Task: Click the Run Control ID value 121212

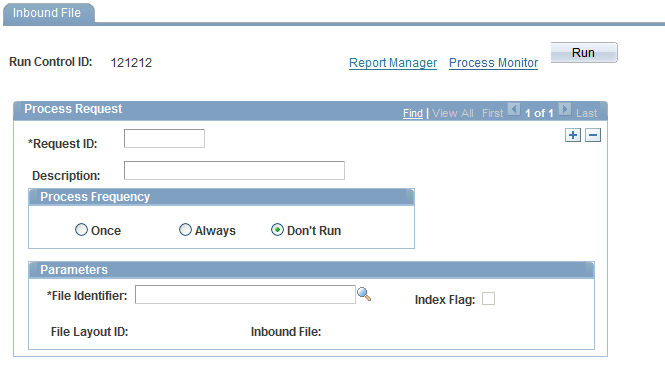Action: click(131, 63)
